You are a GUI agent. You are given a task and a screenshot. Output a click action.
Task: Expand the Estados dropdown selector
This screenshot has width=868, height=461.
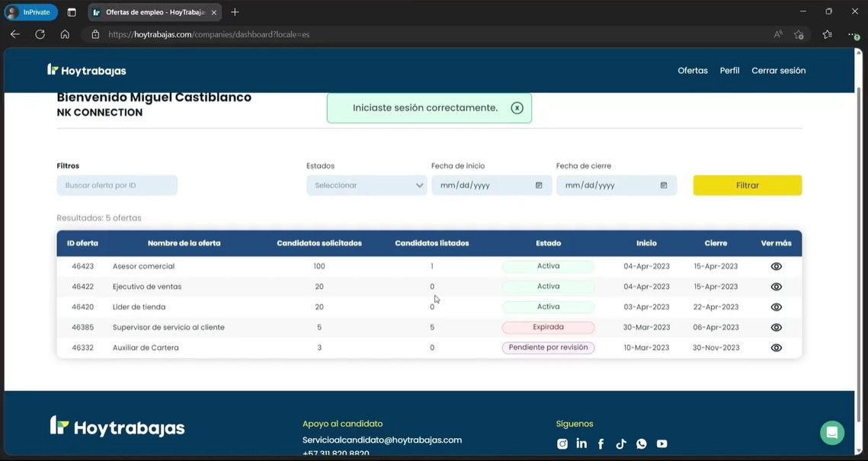click(x=367, y=185)
